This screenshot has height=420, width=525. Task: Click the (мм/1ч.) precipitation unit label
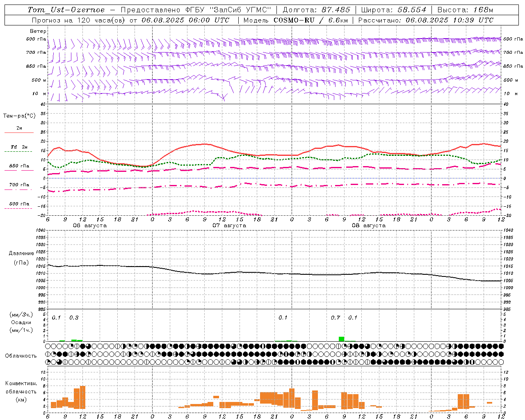tap(21, 330)
